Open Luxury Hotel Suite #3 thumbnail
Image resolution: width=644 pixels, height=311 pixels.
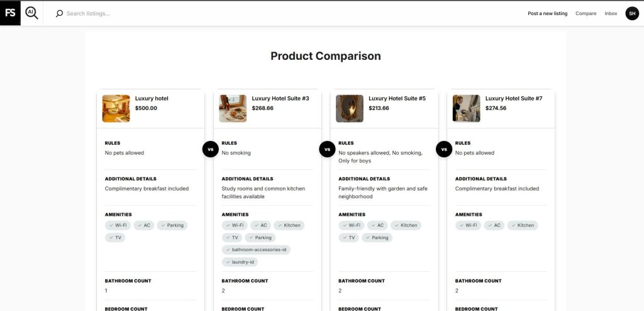click(233, 108)
